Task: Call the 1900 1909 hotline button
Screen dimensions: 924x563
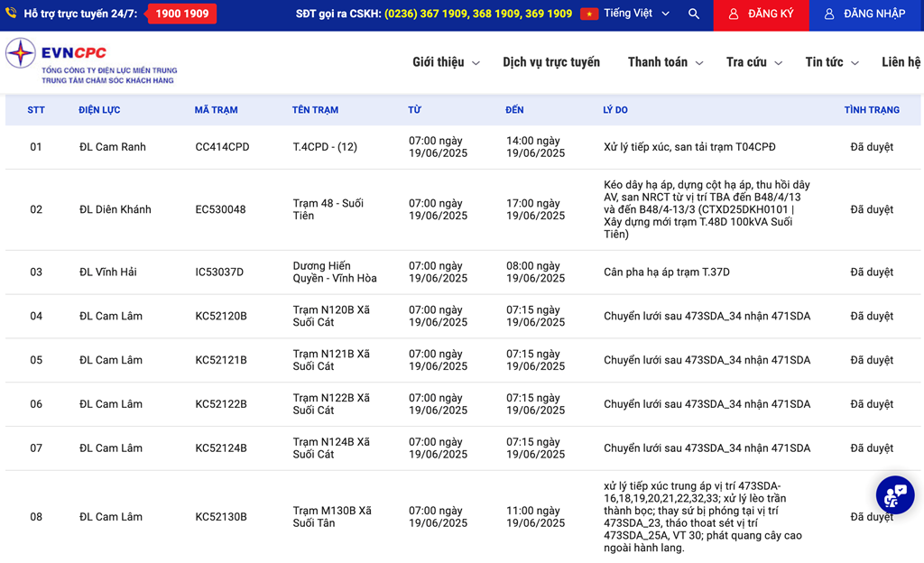Action: point(182,14)
